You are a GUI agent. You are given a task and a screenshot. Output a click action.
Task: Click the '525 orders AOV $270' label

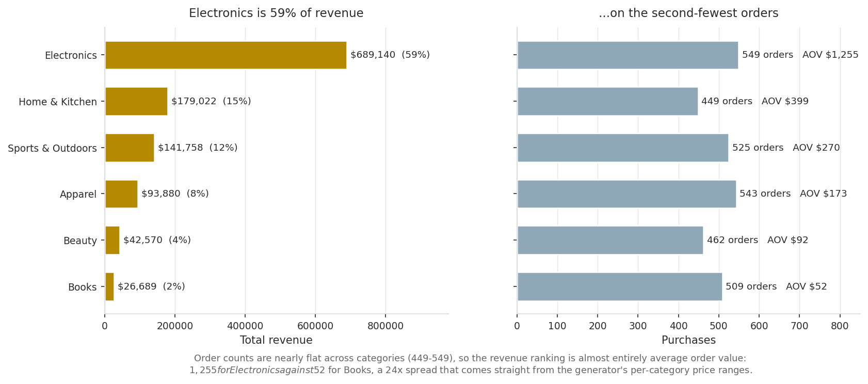click(x=786, y=148)
